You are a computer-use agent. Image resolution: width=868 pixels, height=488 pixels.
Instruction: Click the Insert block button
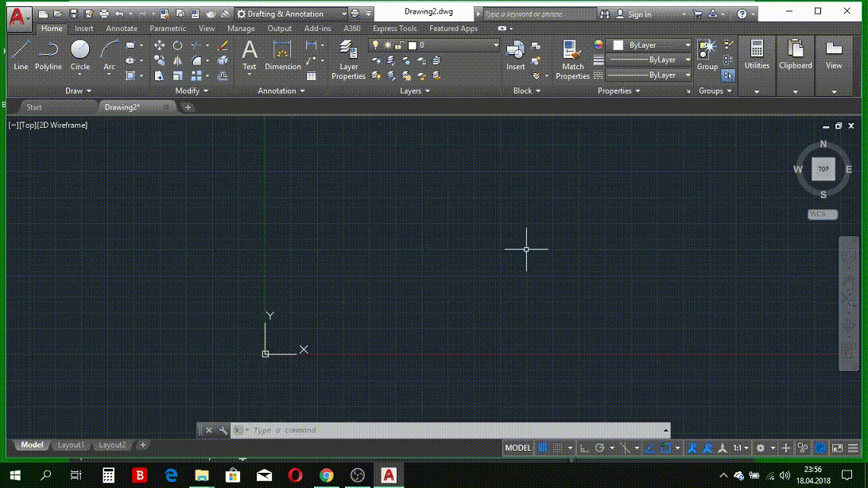coord(515,55)
